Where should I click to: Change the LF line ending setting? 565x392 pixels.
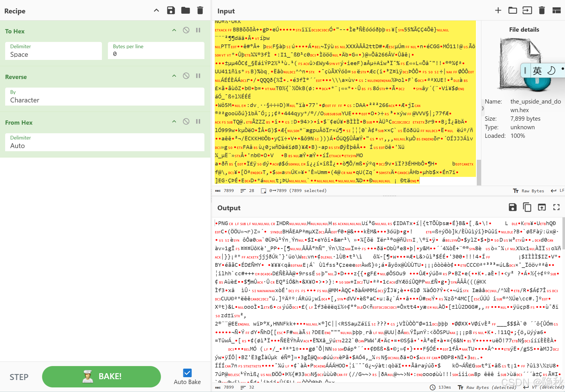pos(558,191)
